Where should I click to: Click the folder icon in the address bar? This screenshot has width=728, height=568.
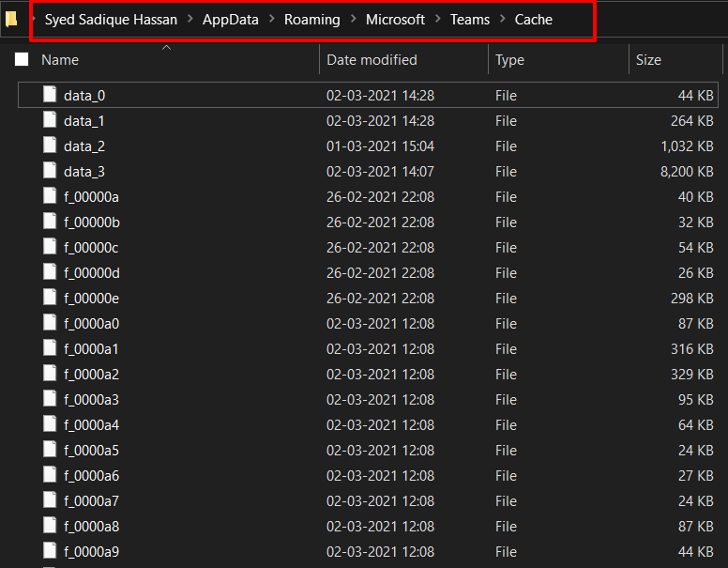[11, 19]
